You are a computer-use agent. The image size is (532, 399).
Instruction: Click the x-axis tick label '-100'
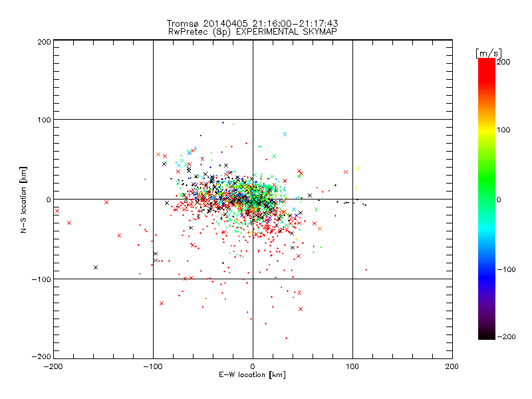coord(153,366)
